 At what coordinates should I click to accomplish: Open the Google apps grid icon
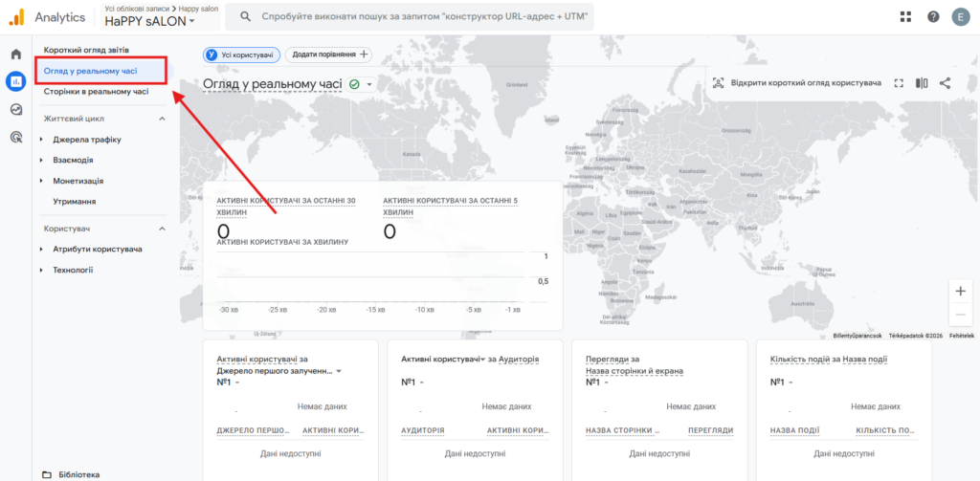[905, 16]
